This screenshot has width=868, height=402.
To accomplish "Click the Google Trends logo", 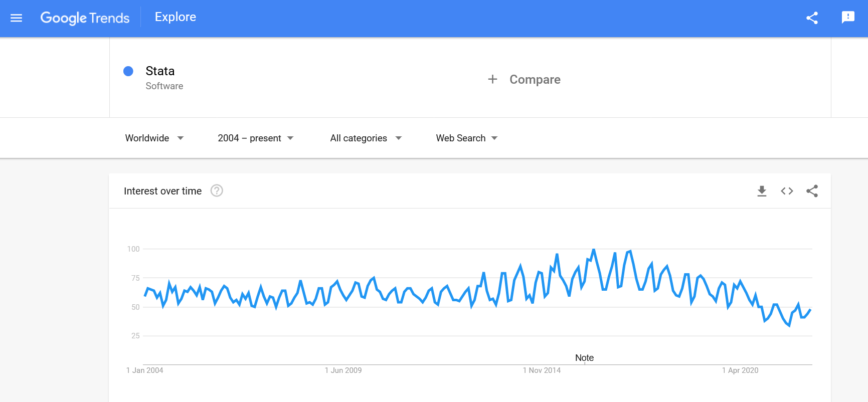I will click(x=85, y=18).
